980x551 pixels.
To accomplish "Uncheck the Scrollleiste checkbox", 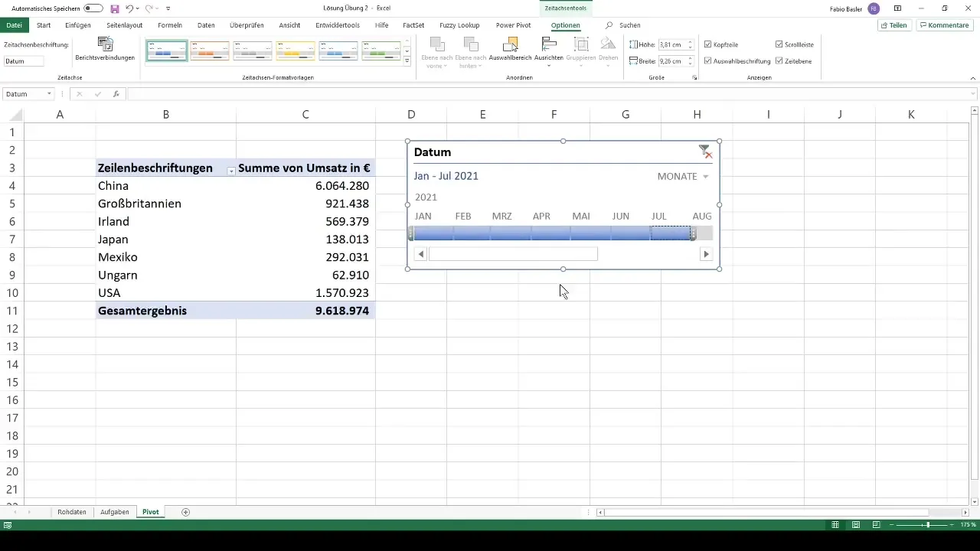I will pos(779,45).
